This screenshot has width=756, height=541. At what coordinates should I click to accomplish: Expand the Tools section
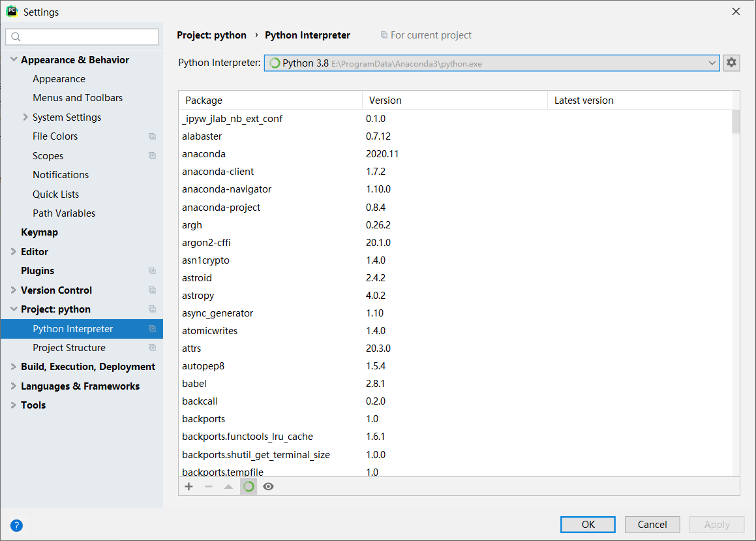[14, 405]
